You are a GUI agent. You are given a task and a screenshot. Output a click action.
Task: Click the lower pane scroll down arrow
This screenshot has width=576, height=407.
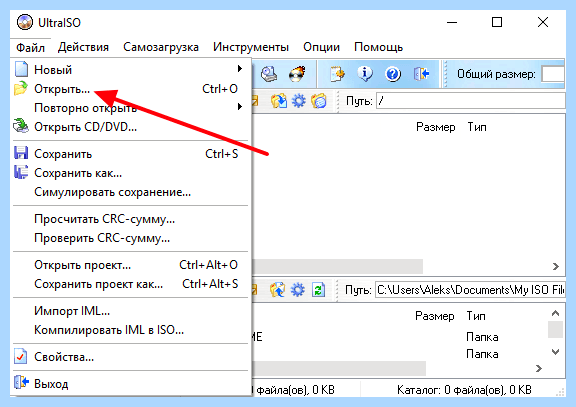(555, 352)
